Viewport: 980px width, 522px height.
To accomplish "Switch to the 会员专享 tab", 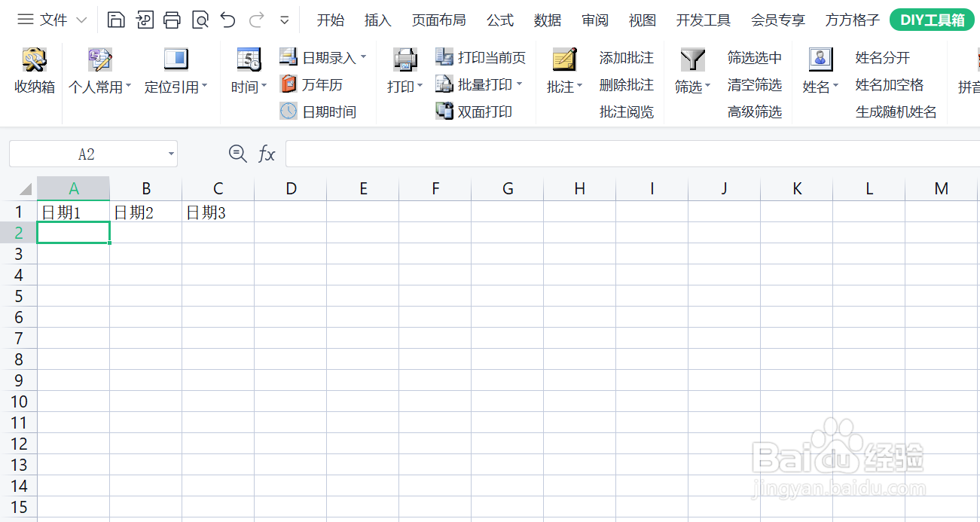I will click(x=778, y=20).
